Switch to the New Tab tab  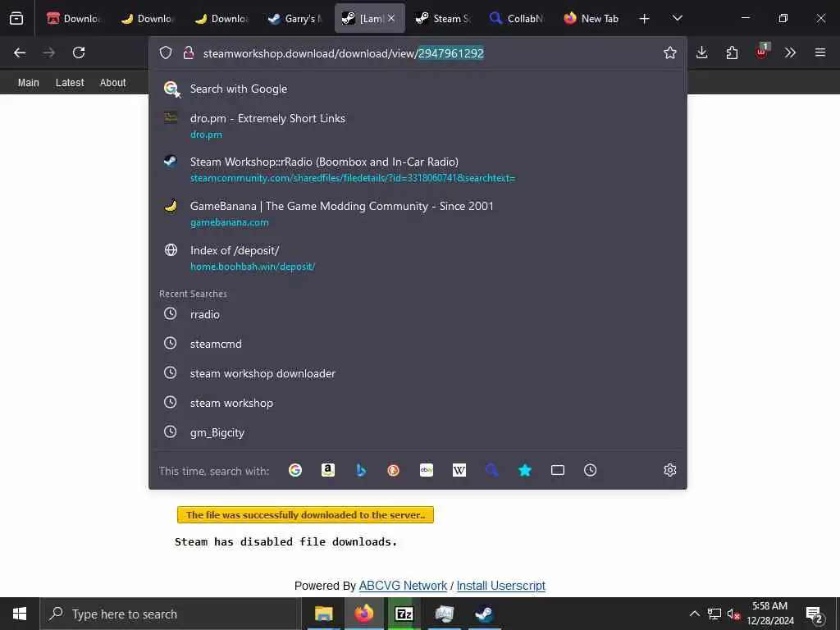[x=591, y=18]
